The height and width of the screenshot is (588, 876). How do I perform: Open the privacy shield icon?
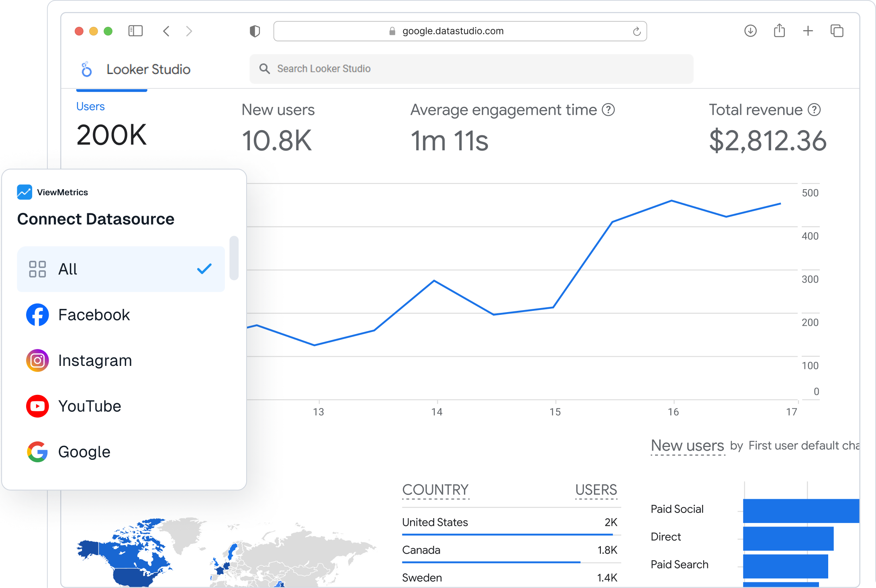pyautogui.click(x=255, y=31)
